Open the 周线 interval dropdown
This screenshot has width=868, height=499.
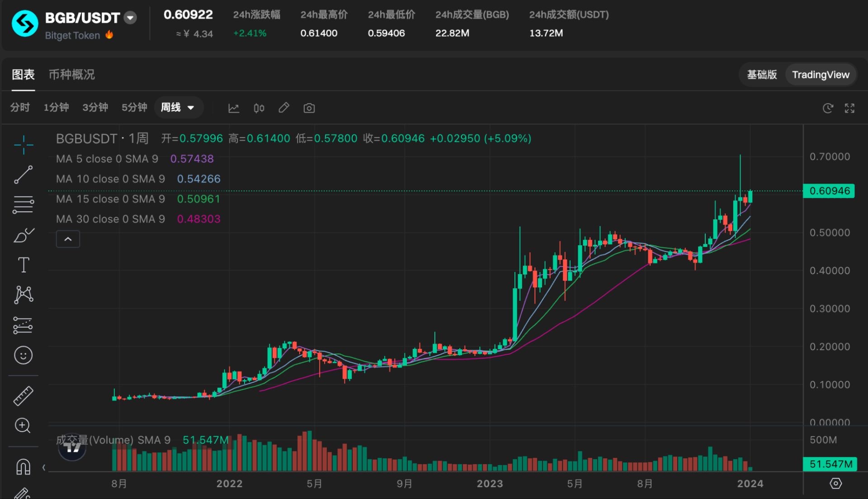[x=178, y=108]
